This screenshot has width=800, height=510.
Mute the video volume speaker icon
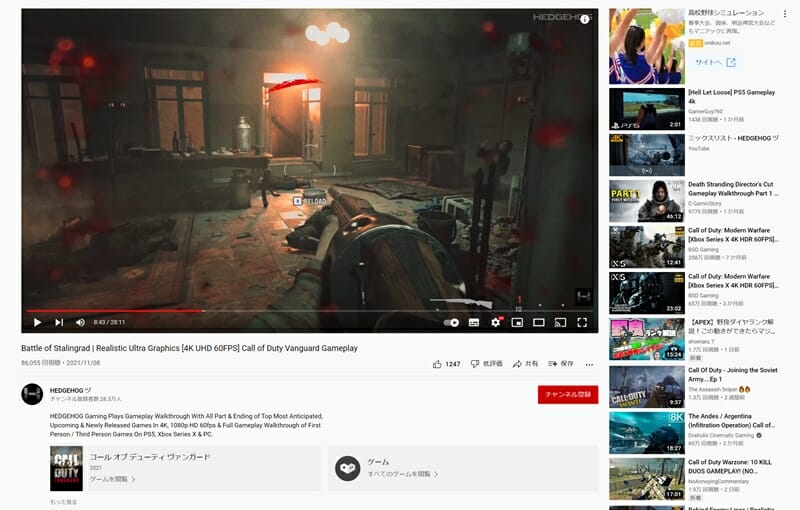tap(80, 322)
